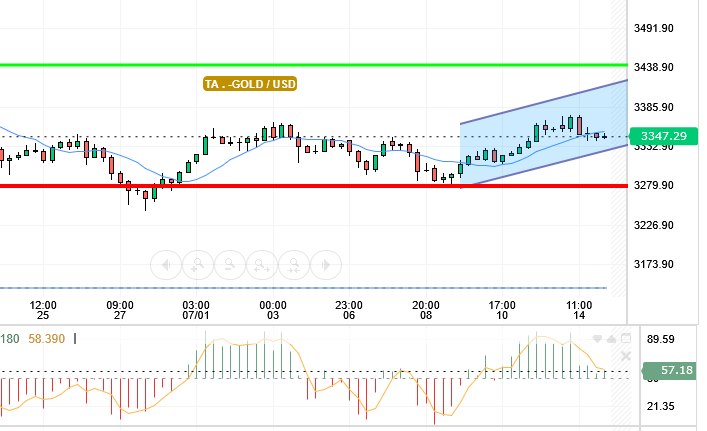The image size is (707, 431).
Task: Click the 12:00 25 time axis label
Action: tap(43, 310)
